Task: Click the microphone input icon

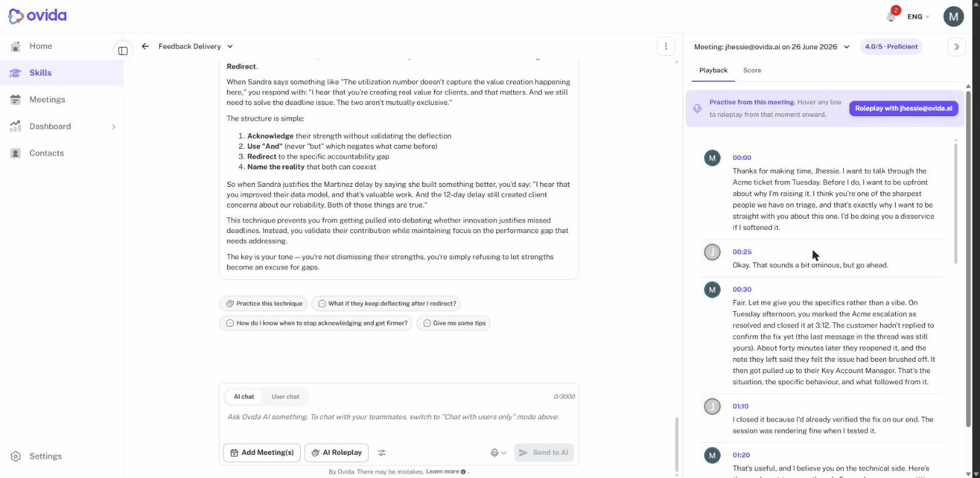Action: [x=494, y=452]
